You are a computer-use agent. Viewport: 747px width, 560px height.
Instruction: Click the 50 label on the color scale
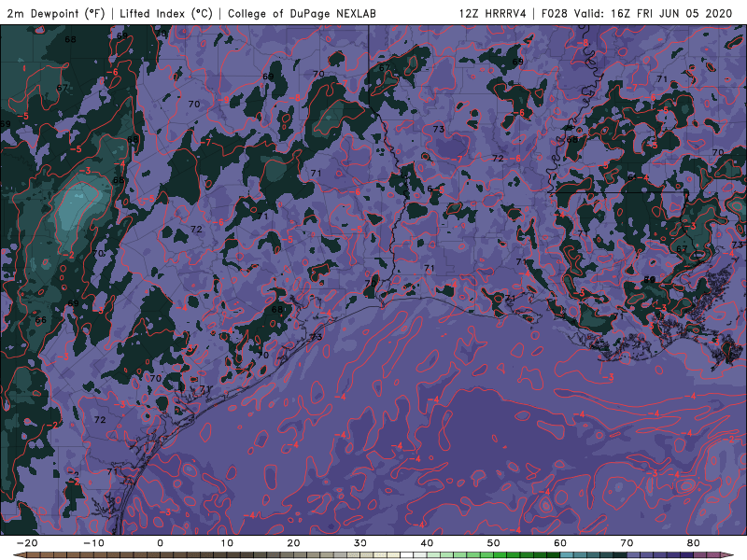(494, 543)
